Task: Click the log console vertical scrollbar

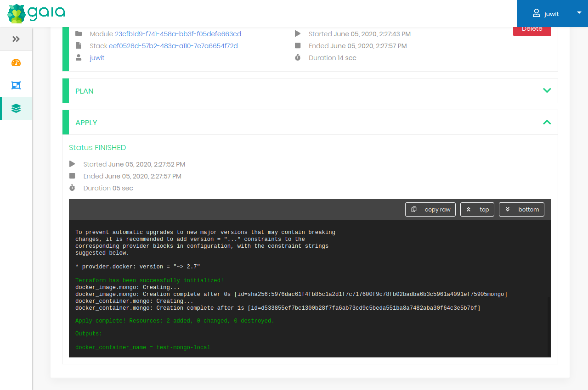Action: (549, 326)
